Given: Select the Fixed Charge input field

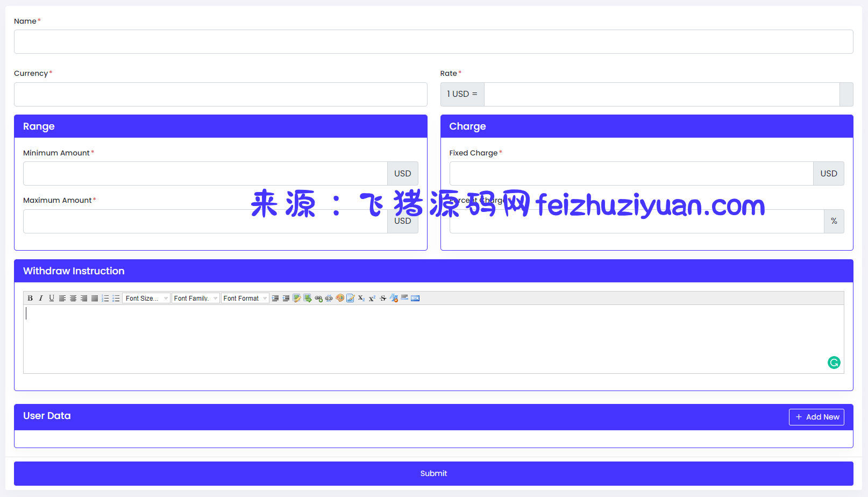Looking at the screenshot, I should click(631, 174).
